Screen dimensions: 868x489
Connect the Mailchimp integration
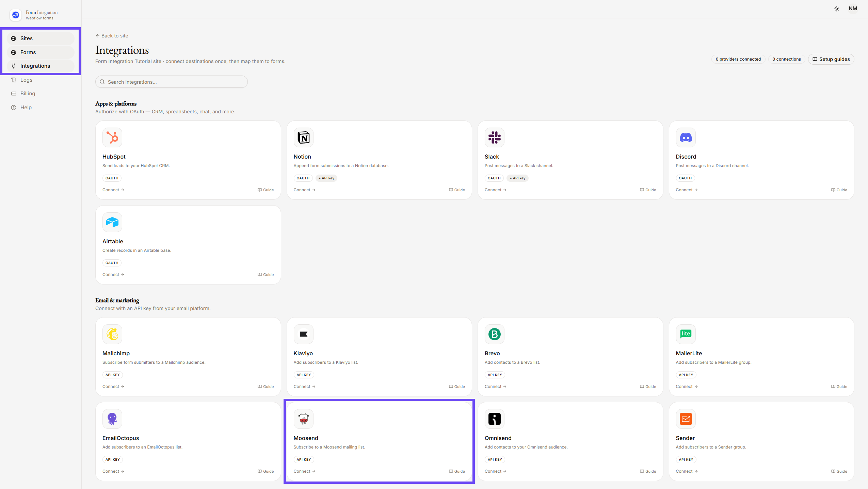113,387
